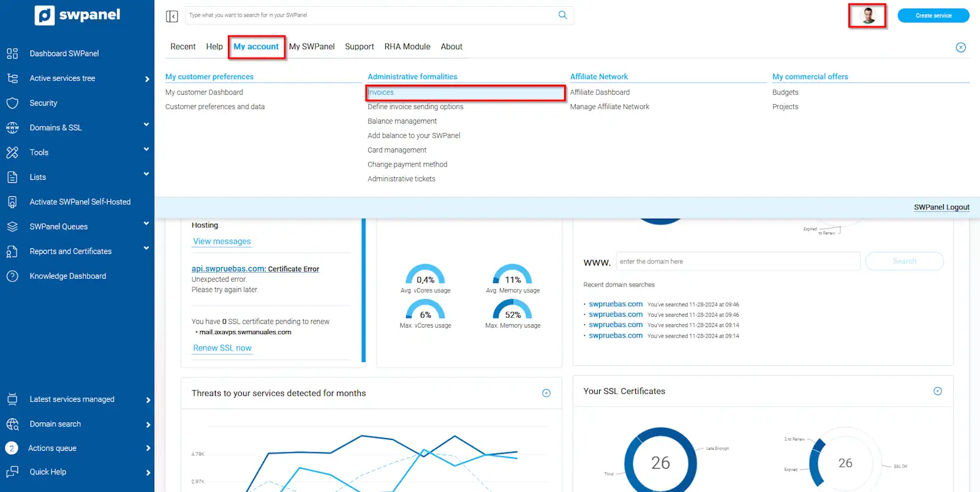980x492 pixels.
Task: Open Card management link
Action: [397, 150]
